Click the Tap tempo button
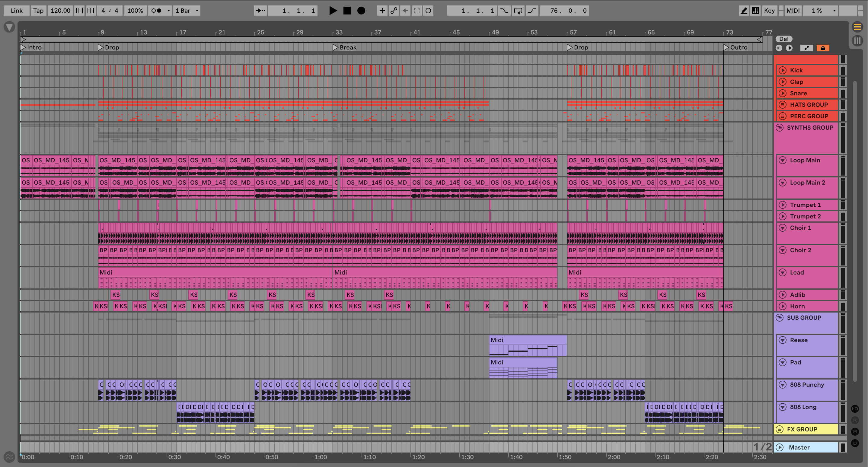Screen dimensions: 868x467 [x=38, y=11]
